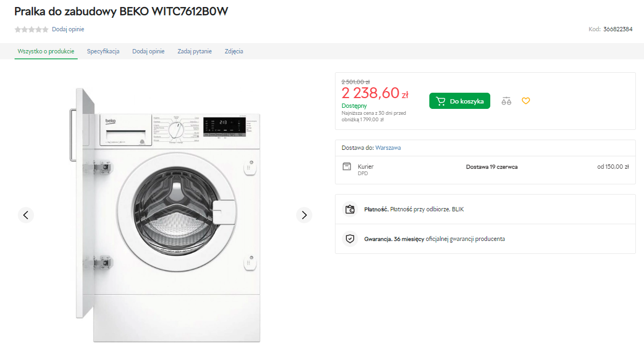Click the compare products scale icon

506,101
